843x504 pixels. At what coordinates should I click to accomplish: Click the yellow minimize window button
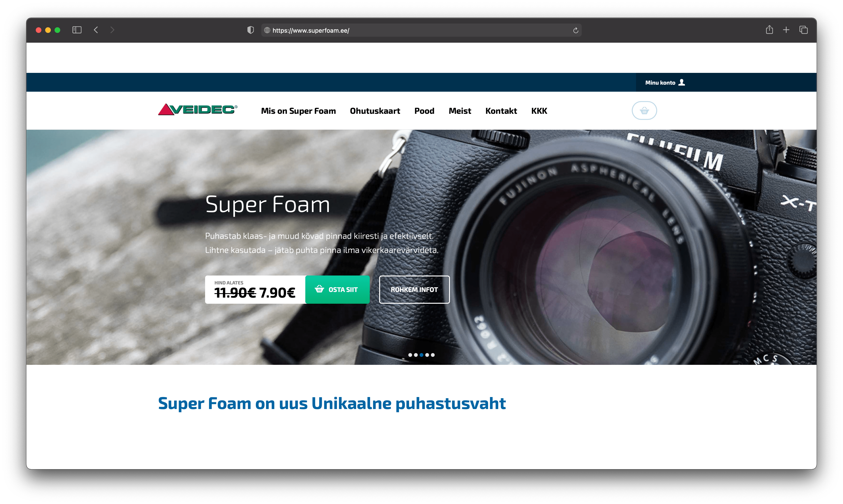point(48,30)
